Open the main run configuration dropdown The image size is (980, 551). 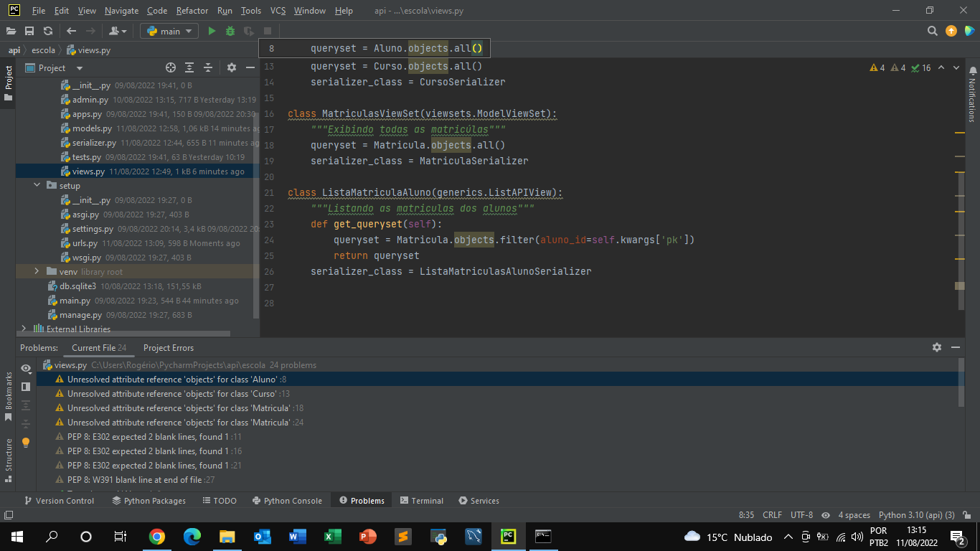pos(169,31)
